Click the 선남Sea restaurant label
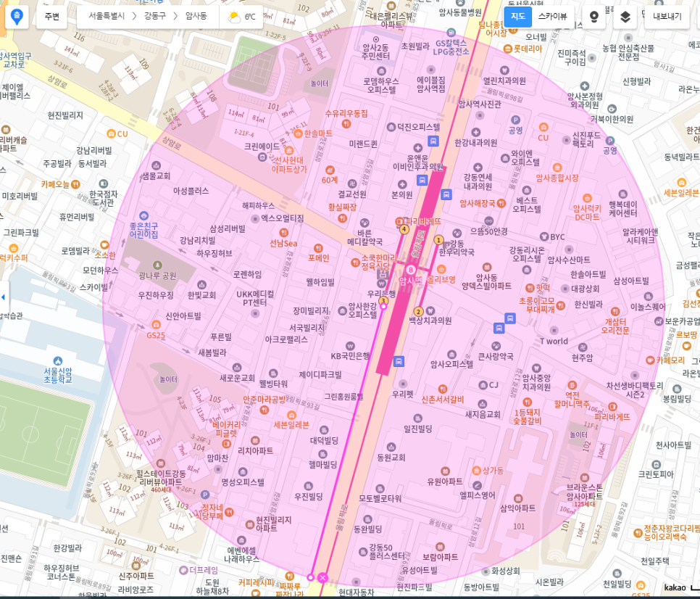This screenshot has width=700, height=599. coord(283,244)
